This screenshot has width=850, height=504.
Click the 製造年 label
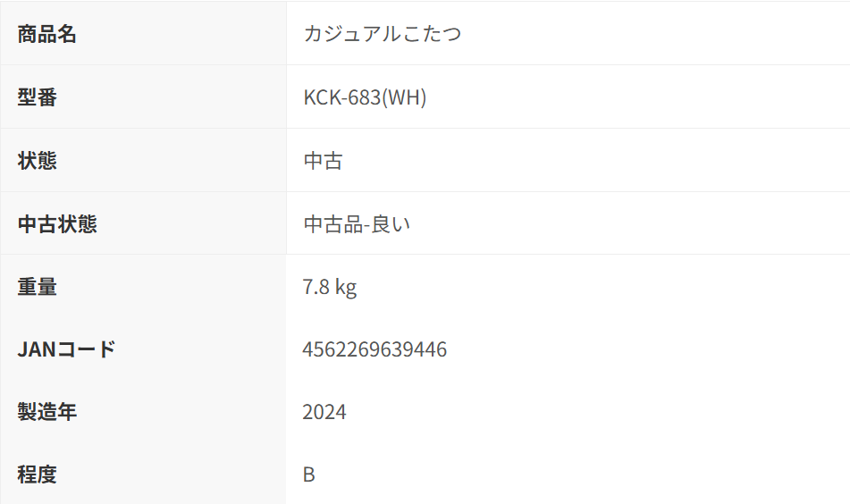[x=47, y=412]
